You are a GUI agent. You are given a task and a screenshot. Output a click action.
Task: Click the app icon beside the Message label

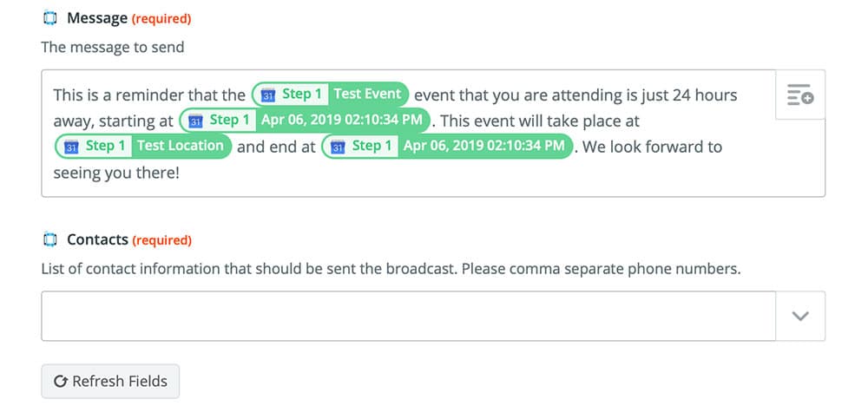pyautogui.click(x=49, y=18)
